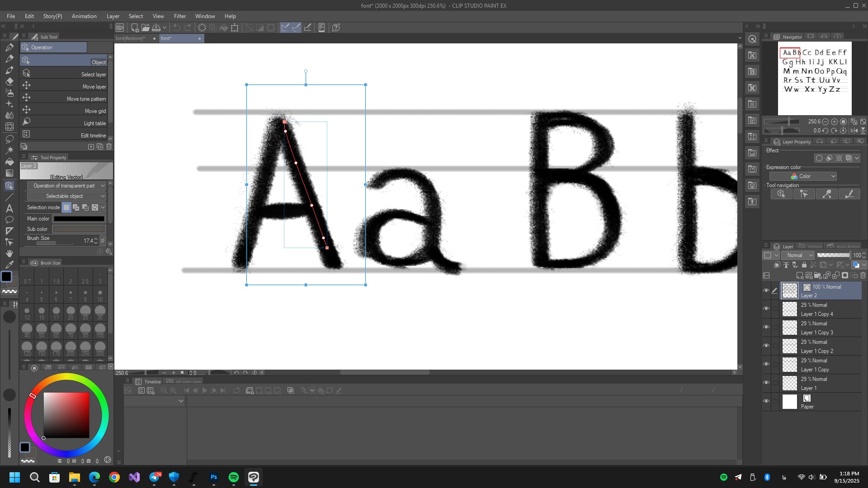Toggle visibility of the Paper layer
This screenshot has height=488, width=868.
pyautogui.click(x=766, y=401)
